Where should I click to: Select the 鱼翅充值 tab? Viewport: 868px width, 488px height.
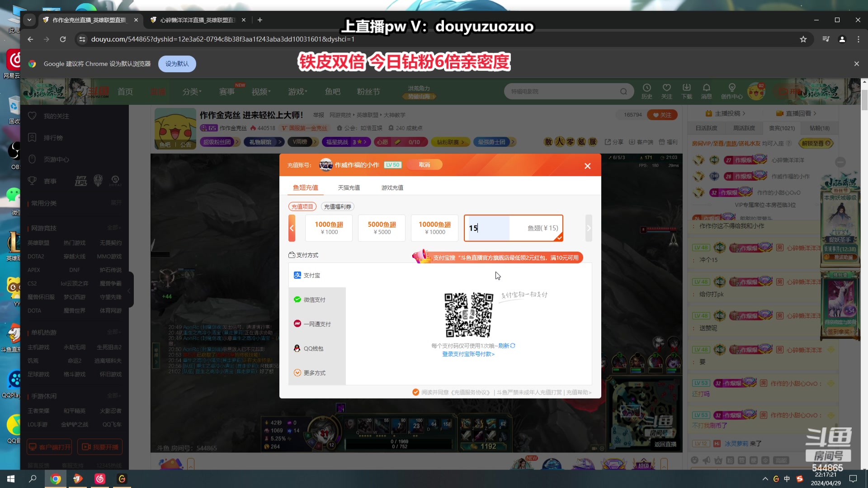point(306,188)
